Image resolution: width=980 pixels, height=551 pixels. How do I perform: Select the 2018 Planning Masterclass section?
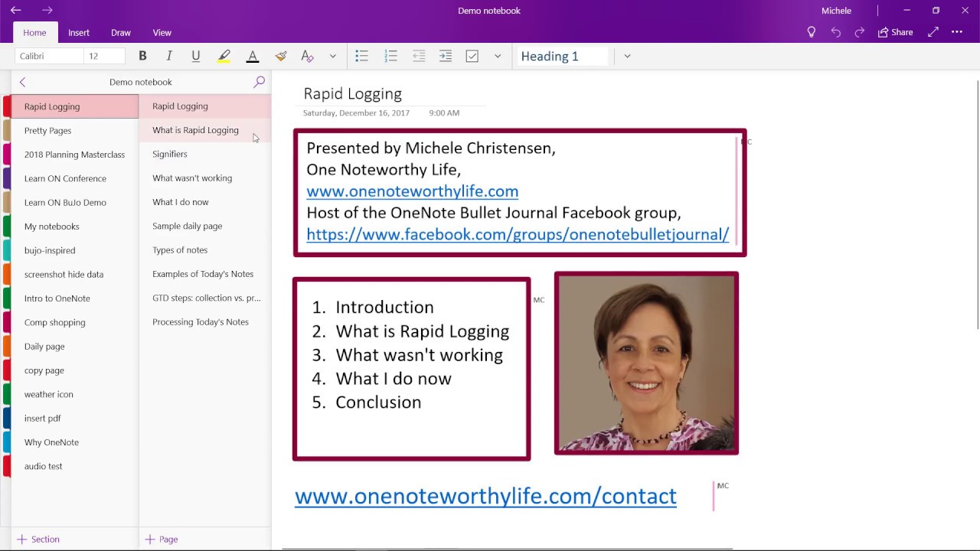75,155
